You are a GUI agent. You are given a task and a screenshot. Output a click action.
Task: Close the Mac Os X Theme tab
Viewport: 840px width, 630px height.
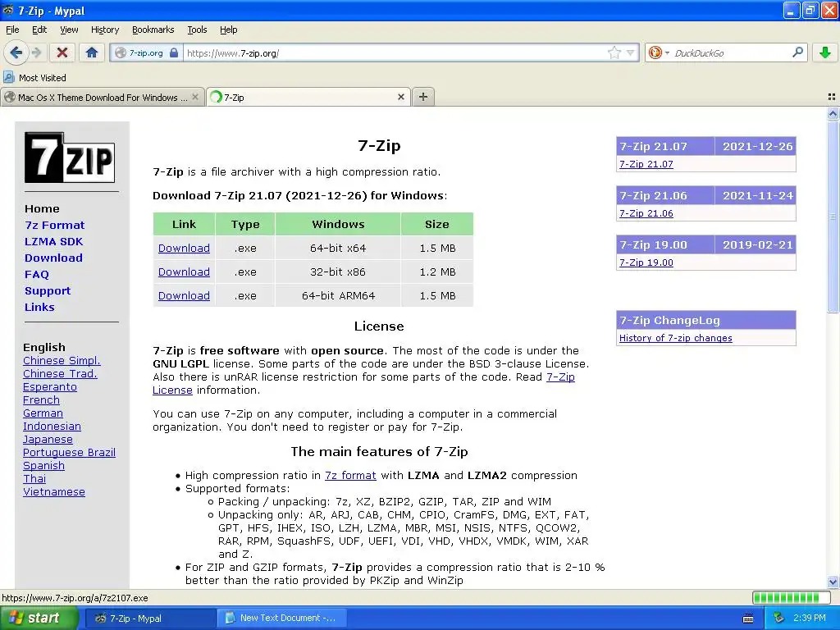[195, 97]
